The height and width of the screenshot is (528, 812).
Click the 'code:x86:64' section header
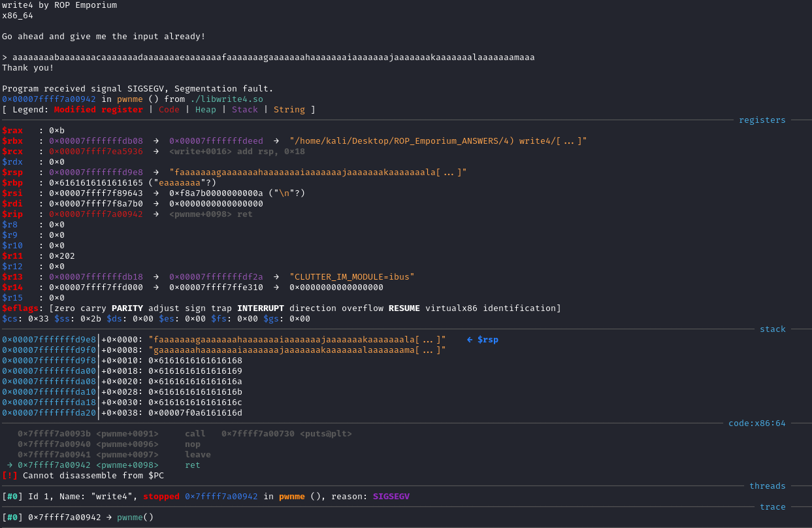[757, 423]
